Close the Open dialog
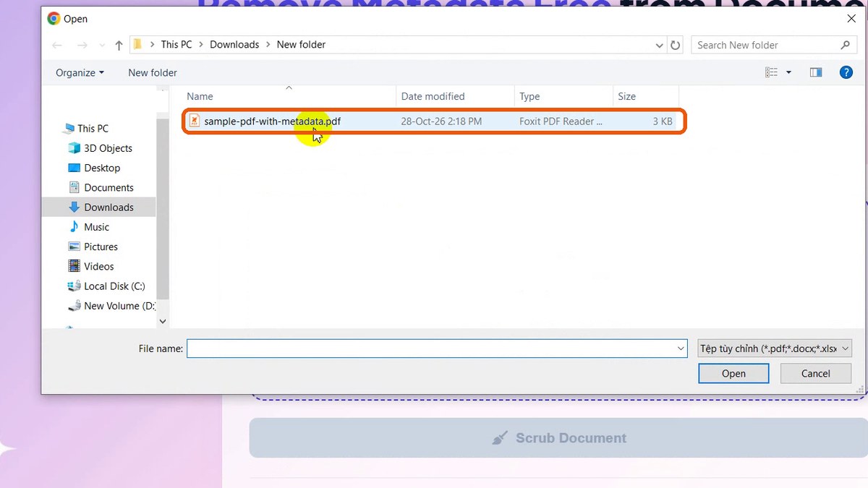Viewport: 868px width, 488px height. tap(851, 19)
